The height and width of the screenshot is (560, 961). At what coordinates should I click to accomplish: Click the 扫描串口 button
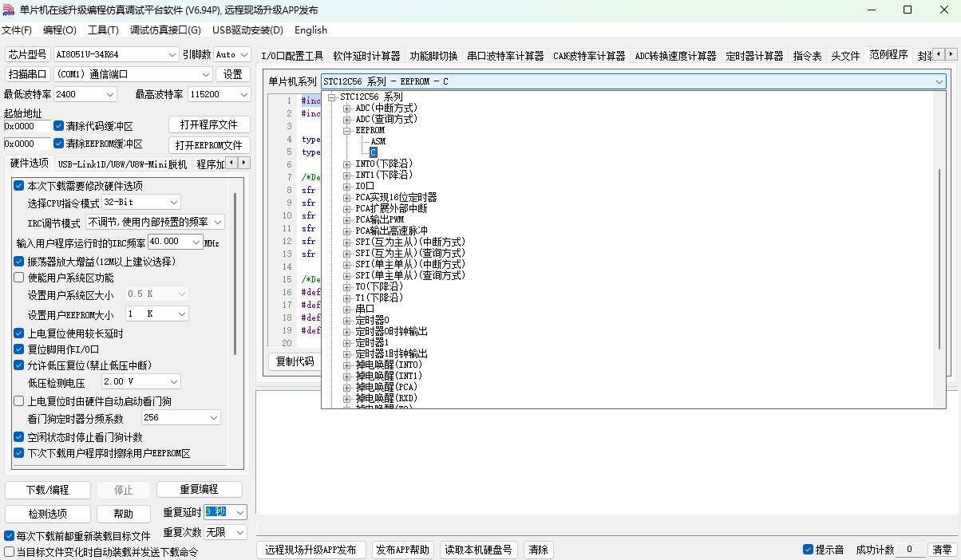coord(27,74)
